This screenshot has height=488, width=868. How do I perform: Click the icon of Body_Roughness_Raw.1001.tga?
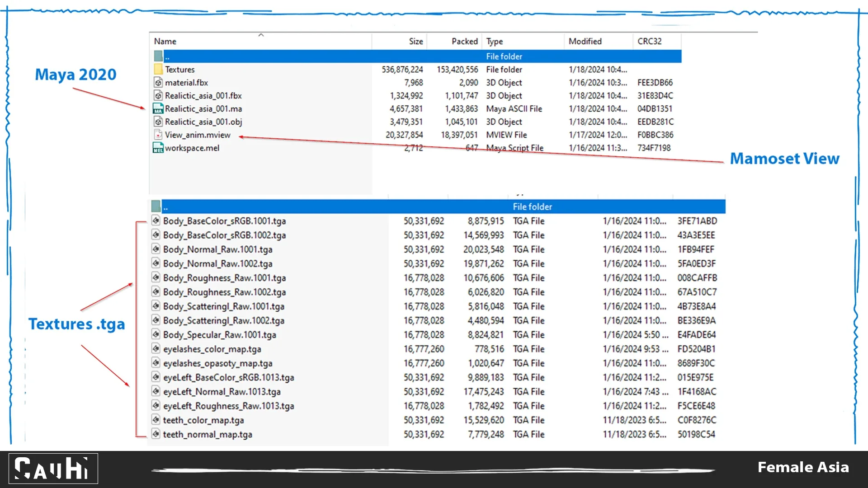156,277
